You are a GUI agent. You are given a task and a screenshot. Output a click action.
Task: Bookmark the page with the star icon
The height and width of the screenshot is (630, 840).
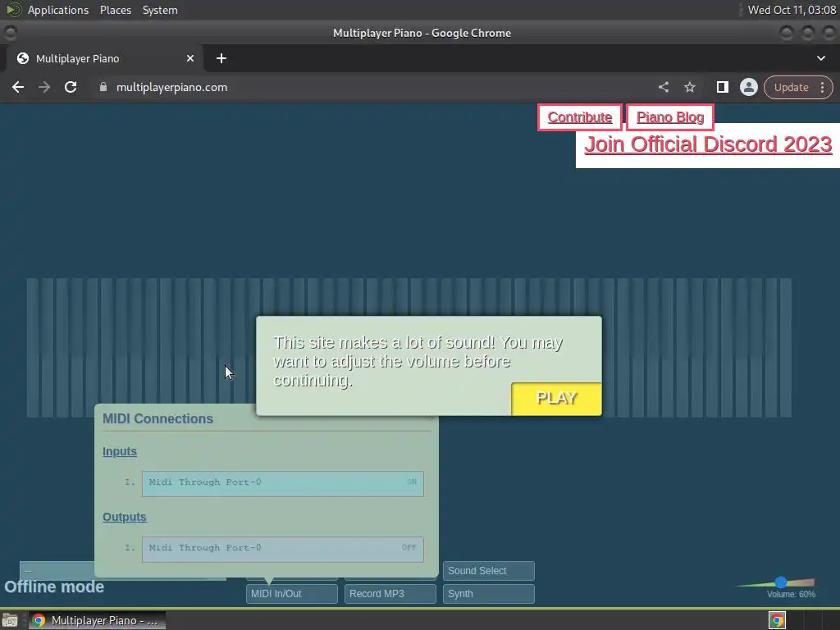[689, 87]
